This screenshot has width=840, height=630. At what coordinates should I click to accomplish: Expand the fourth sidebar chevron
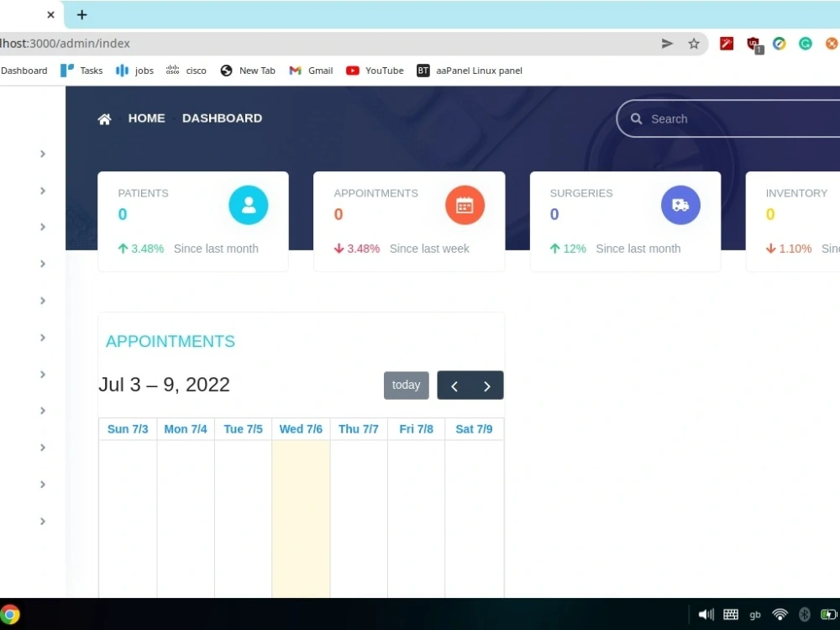coord(43,264)
